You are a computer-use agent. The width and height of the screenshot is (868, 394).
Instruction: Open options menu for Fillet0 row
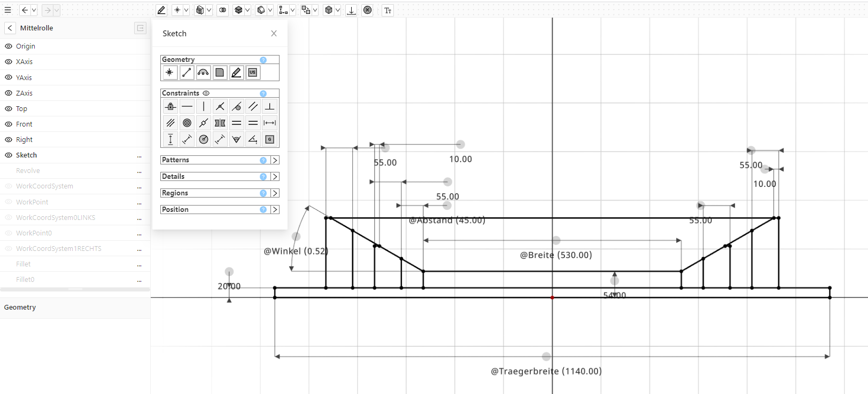click(139, 280)
